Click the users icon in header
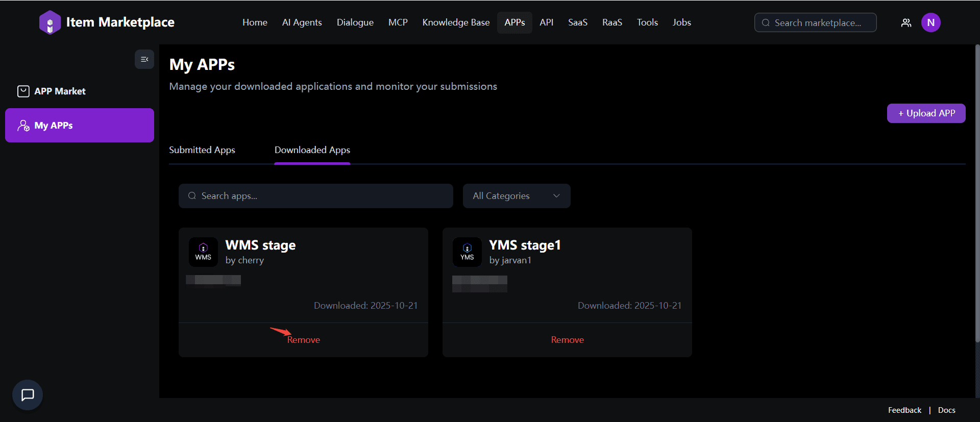Image resolution: width=980 pixels, height=422 pixels. (906, 22)
